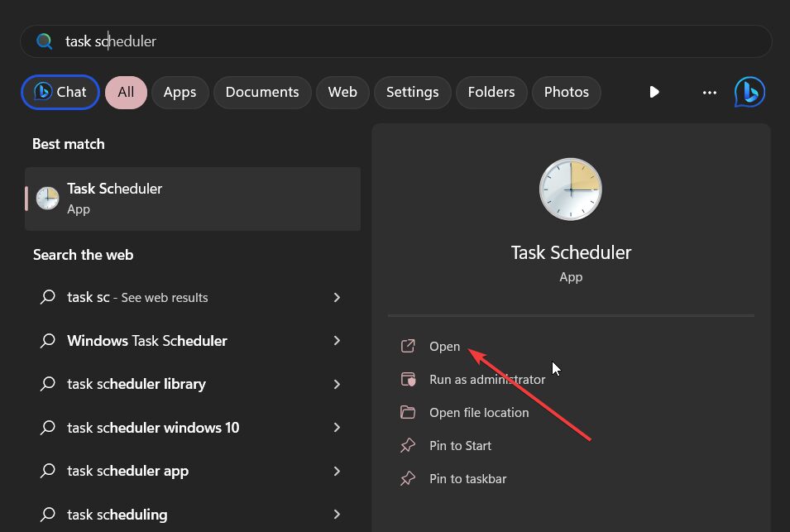
Task: Click the Task Scheduler clock icon
Action: [x=570, y=189]
